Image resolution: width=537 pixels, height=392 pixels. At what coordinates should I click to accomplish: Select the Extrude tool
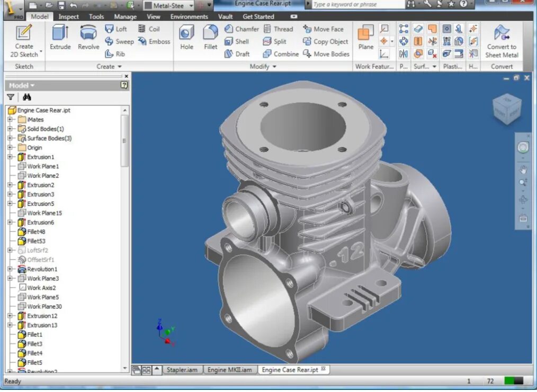click(60, 38)
